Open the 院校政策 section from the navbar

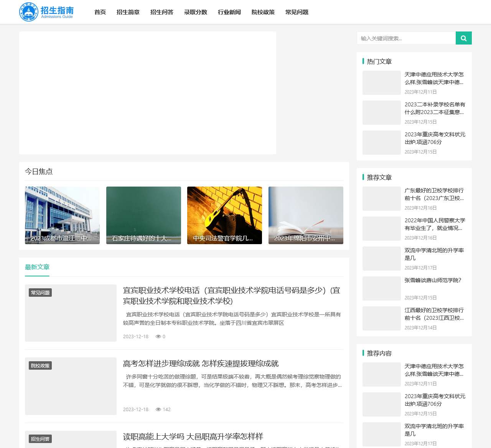tap(263, 12)
